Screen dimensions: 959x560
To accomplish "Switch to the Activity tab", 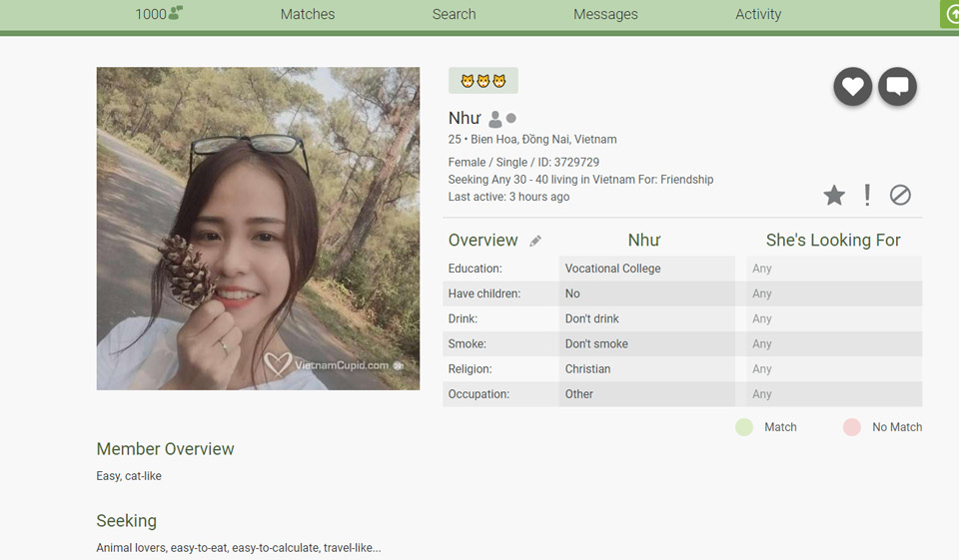I will (x=758, y=14).
